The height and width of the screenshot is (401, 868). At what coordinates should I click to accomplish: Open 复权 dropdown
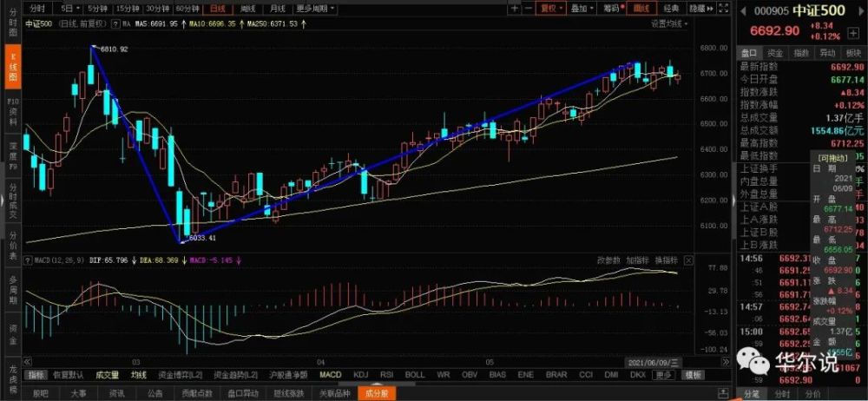551,9
